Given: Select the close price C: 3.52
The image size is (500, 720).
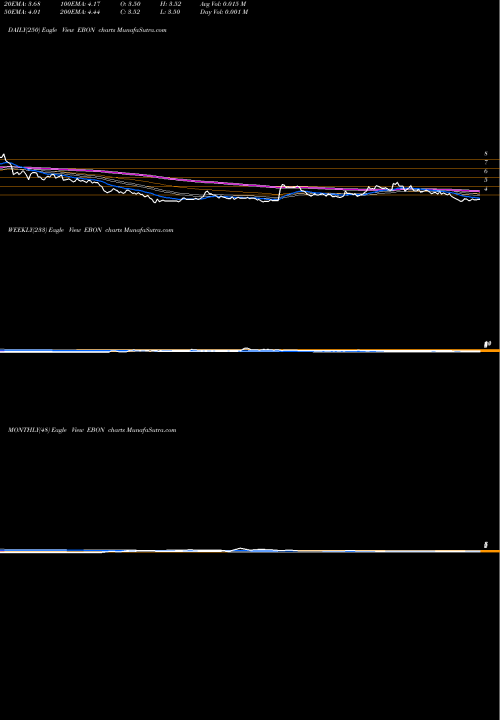Looking at the screenshot, I should click(x=130, y=12).
